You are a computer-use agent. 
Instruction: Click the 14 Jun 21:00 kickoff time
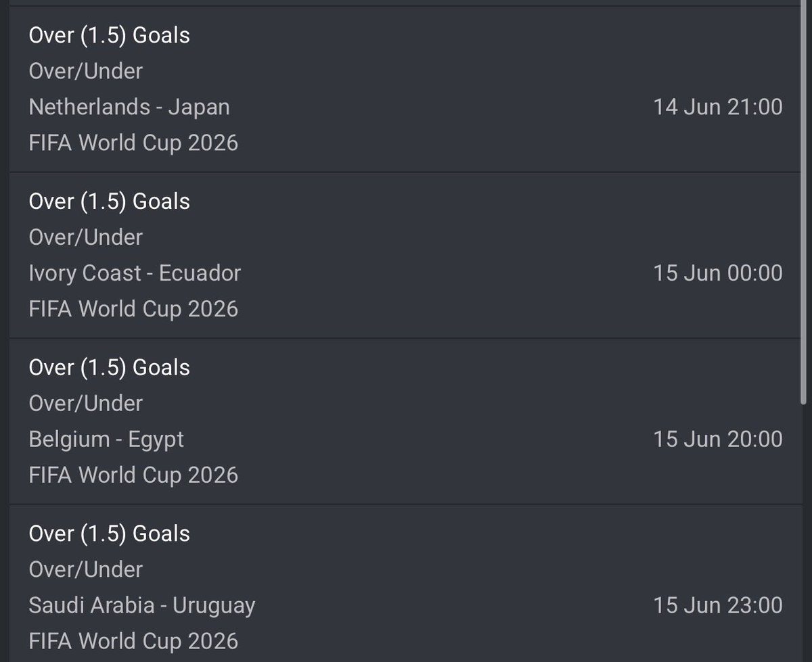coord(718,107)
